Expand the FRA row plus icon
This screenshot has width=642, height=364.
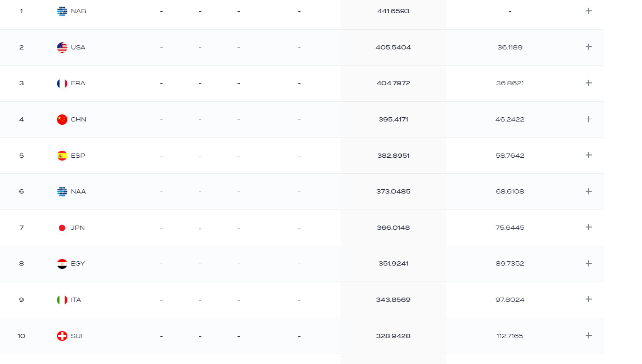click(x=588, y=83)
